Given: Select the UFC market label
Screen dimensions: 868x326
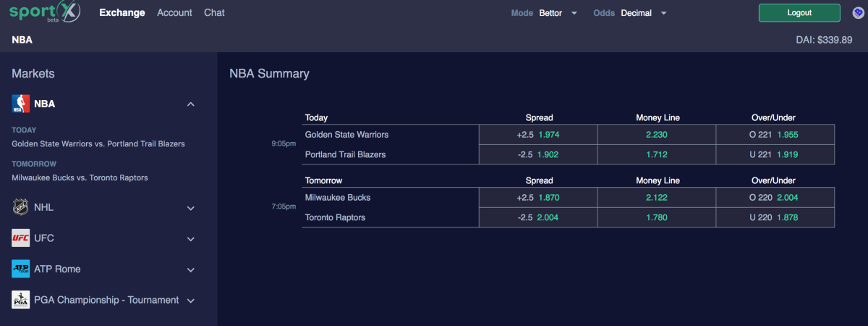Looking at the screenshot, I should click(43, 238).
